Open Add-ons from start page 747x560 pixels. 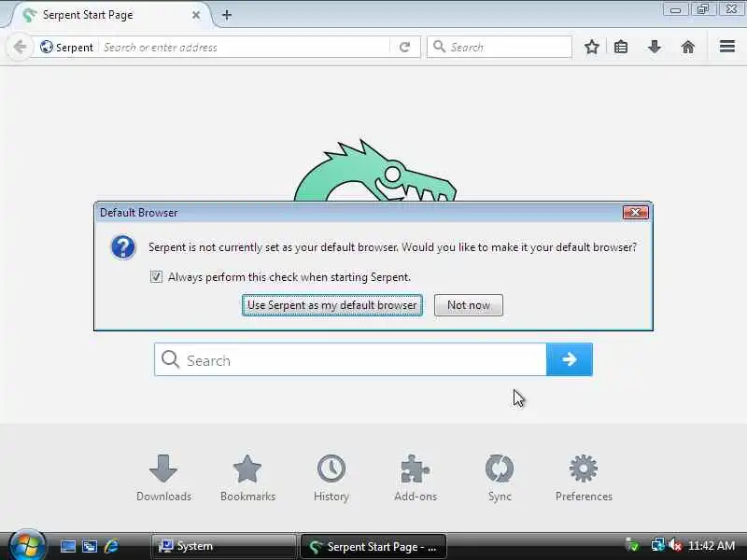tap(416, 478)
